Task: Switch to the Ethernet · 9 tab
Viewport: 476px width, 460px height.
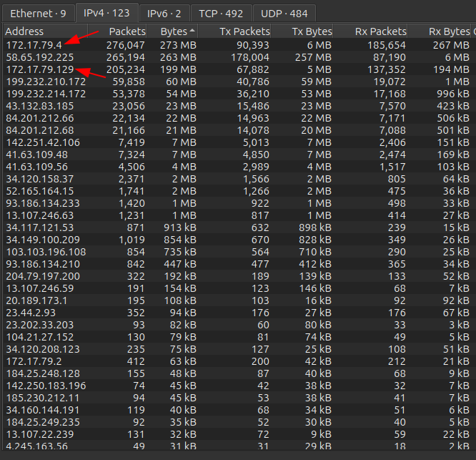Action: pos(38,13)
